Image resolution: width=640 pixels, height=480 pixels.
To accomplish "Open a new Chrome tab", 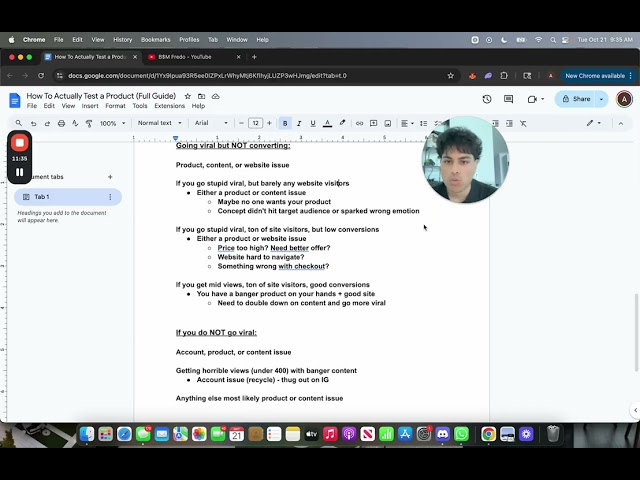I will (x=254, y=57).
